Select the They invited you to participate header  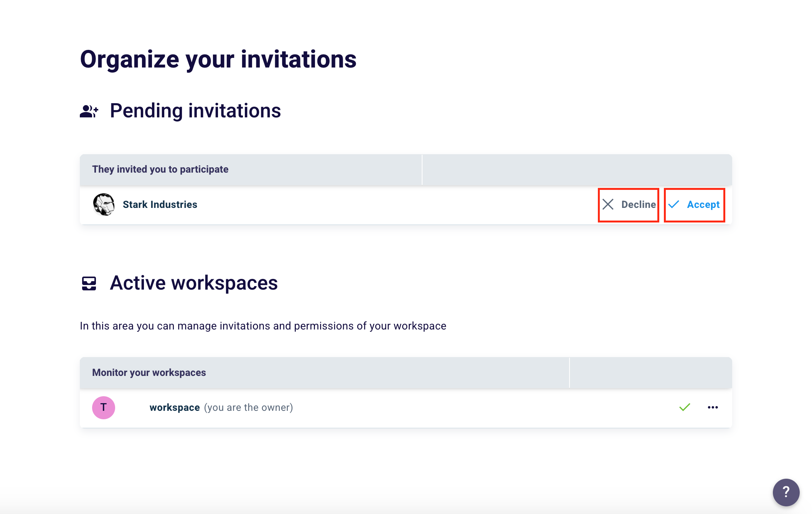pos(160,169)
